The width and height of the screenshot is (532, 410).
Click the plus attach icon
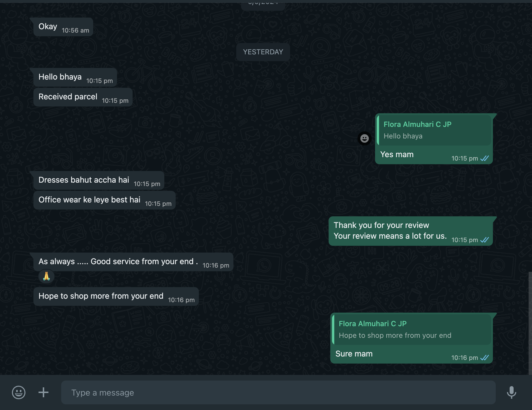point(43,392)
